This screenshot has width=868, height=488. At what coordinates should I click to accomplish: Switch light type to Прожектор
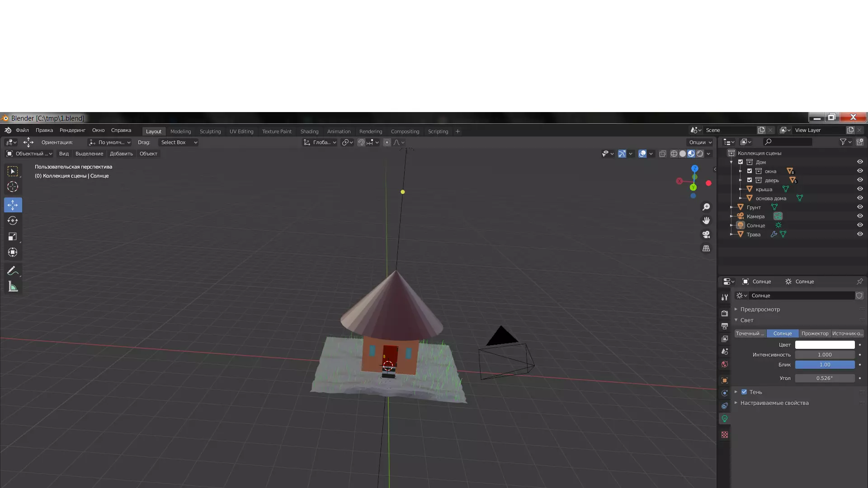815,333
